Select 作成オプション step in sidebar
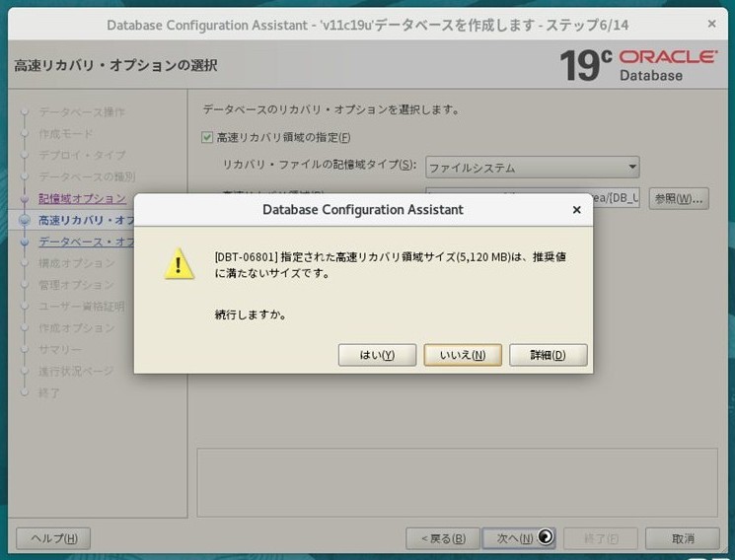Image resolution: width=735 pixels, height=560 pixels. (x=76, y=328)
